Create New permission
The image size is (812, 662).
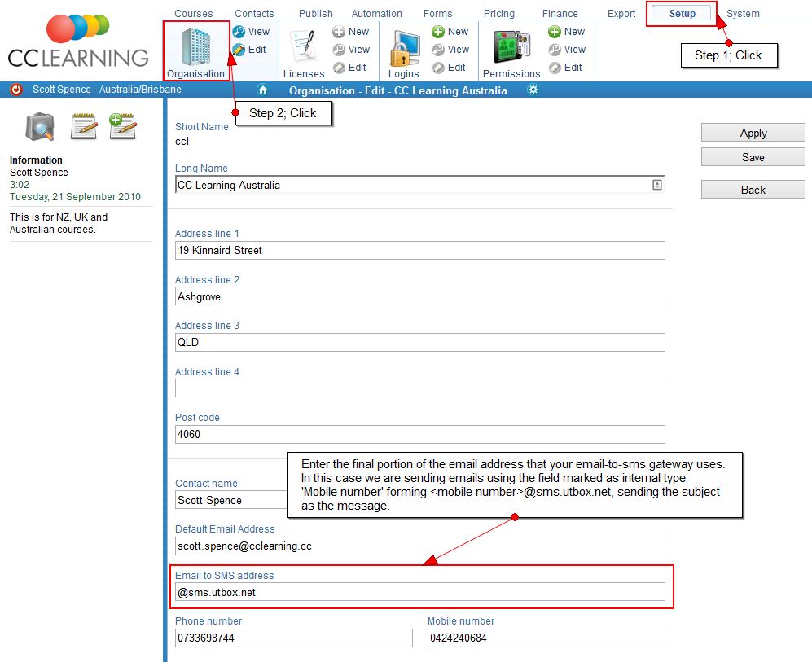click(567, 32)
